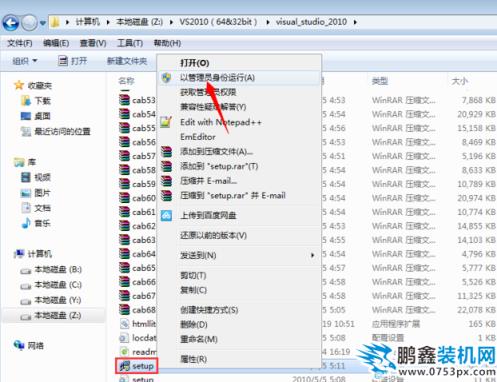Click WinRAR icon beside 添加到压缩文件(A)...
This screenshot has height=382, width=497.
pyautogui.click(x=166, y=151)
